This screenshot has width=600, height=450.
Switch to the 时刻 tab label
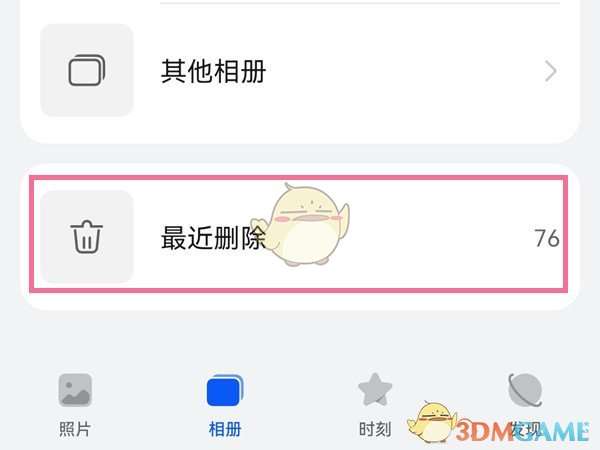[x=375, y=429]
